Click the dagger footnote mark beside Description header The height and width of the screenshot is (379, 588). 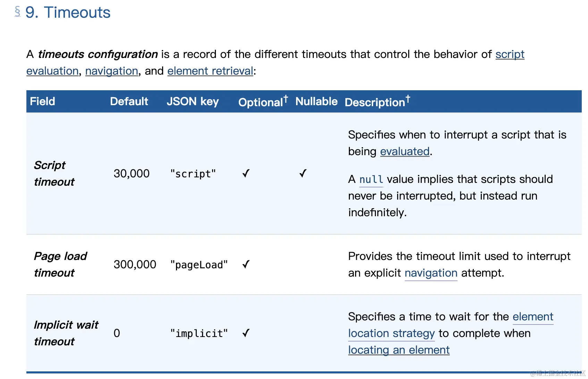408,99
